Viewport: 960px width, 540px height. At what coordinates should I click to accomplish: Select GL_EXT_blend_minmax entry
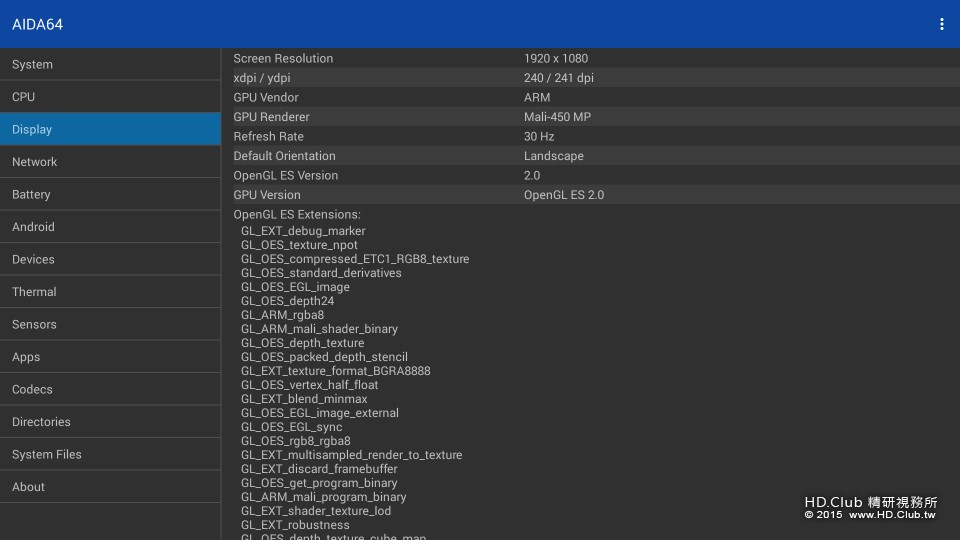(x=304, y=399)
